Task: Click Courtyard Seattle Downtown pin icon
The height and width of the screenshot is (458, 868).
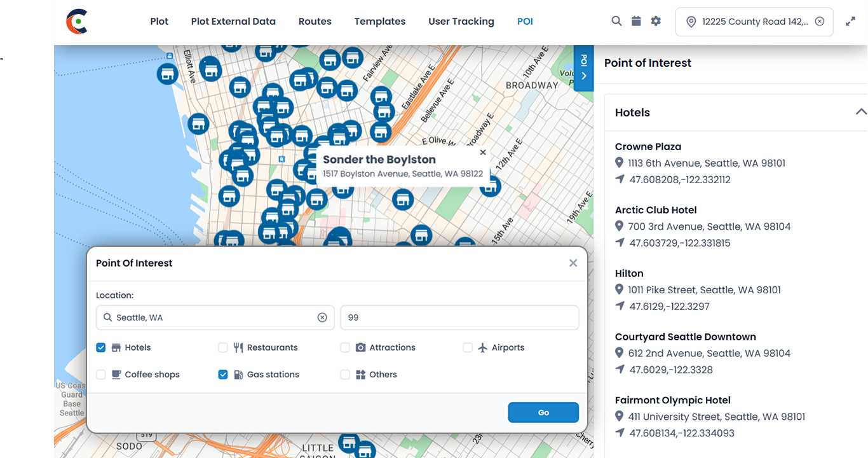Action: tap(620, 353)
